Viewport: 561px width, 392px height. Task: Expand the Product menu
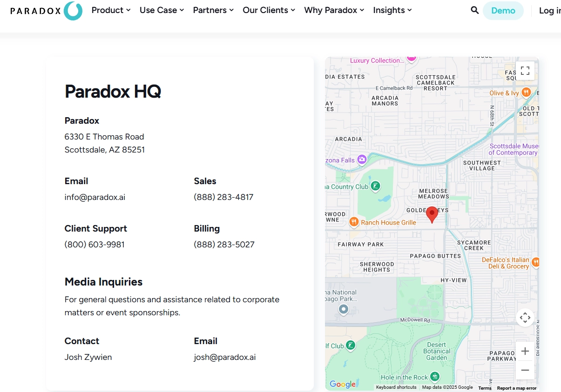coord(111,10)
